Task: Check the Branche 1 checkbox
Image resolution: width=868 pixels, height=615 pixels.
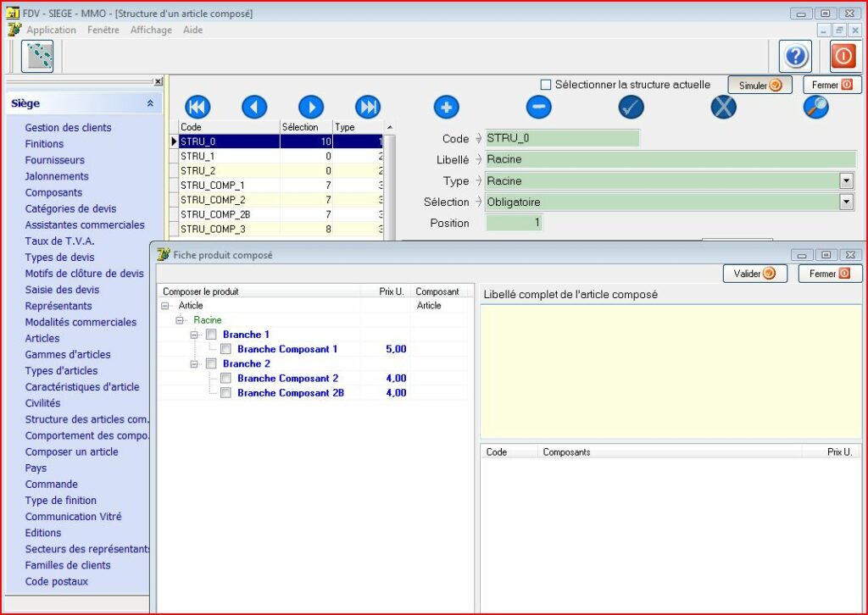Action: pyautogui.click(x=211, y=335)
